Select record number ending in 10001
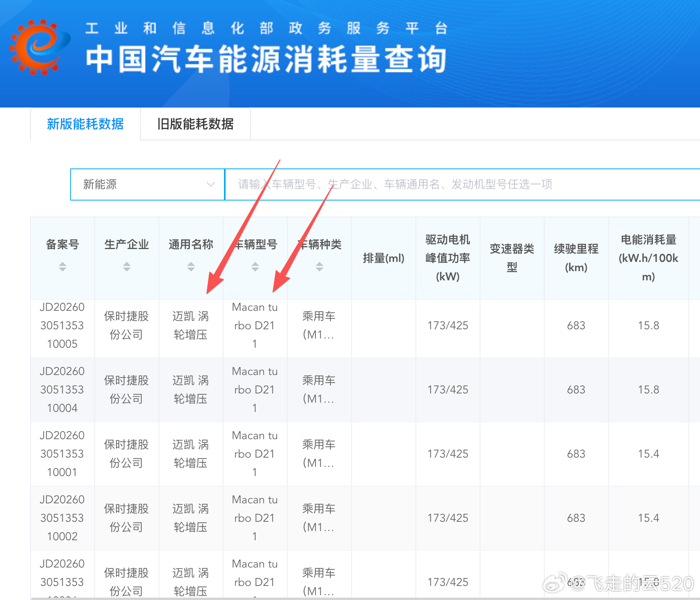 click(x=62, y=454)
